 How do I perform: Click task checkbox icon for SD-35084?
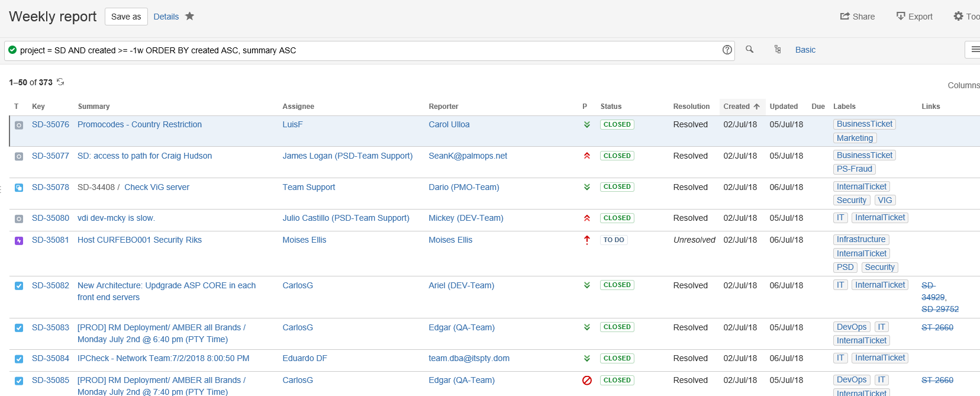click(19, 359)
